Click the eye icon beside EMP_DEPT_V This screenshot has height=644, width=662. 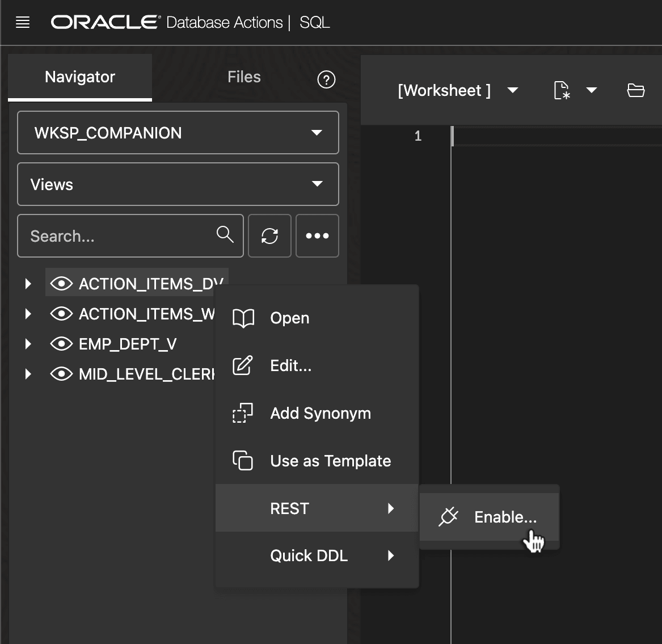coord(62,344)
